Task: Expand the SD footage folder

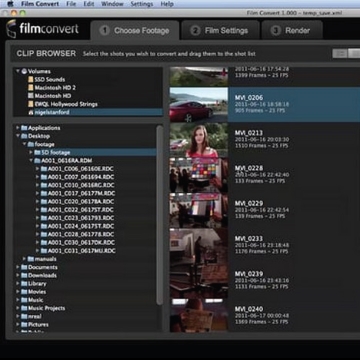Action: (x=31, y=152)
